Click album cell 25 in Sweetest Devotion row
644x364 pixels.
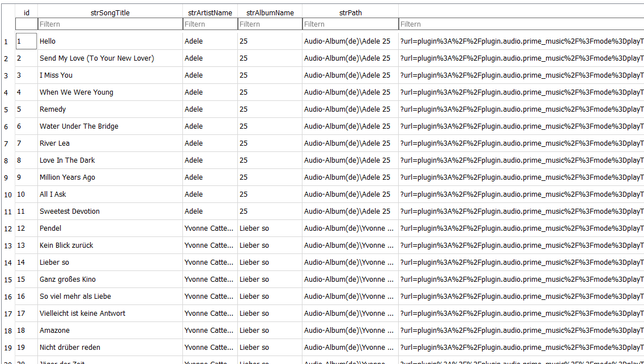click(270, 211)
